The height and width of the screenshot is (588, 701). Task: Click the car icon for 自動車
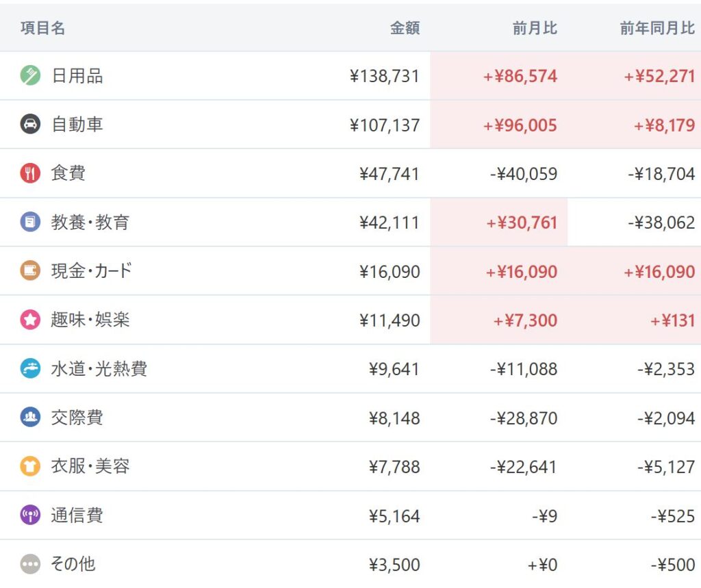click(x=30, y=125)
